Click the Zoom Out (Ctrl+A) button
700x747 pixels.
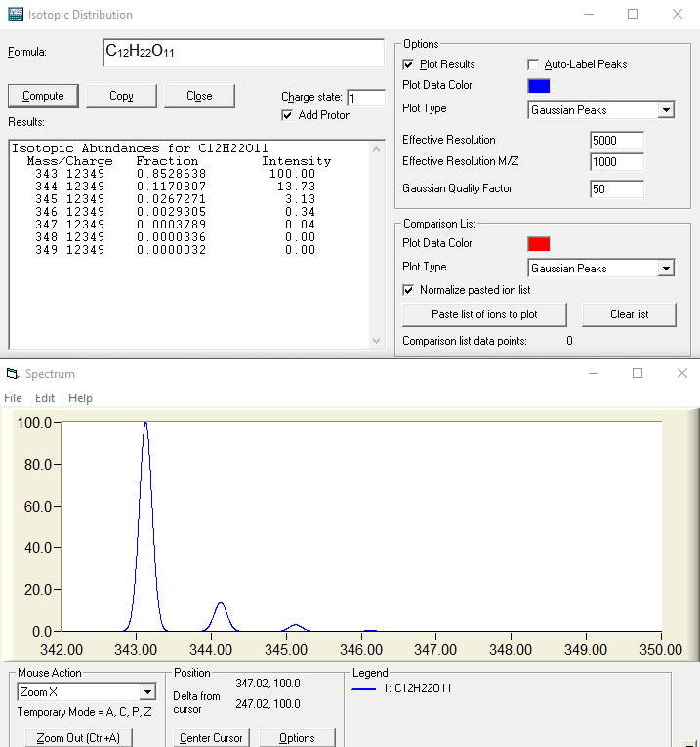(78, 738)
